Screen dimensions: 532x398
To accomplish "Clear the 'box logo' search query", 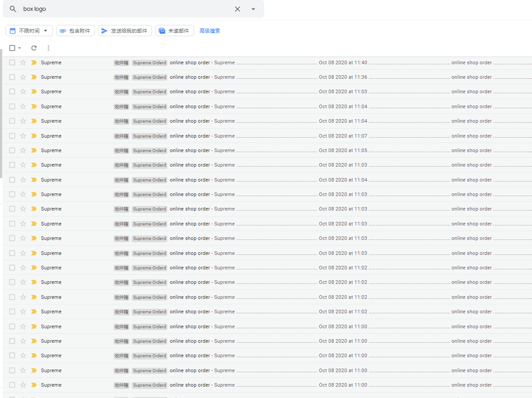I will 237,9.
